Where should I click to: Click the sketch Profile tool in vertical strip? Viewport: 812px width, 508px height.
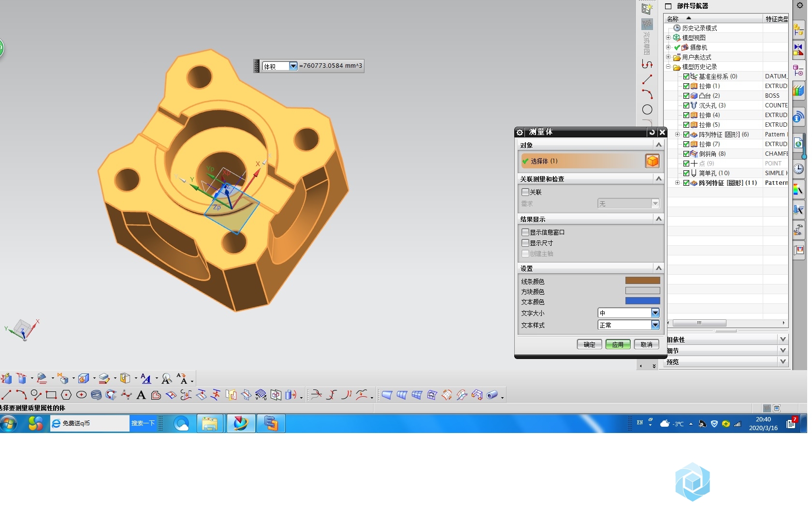point(647,64)
